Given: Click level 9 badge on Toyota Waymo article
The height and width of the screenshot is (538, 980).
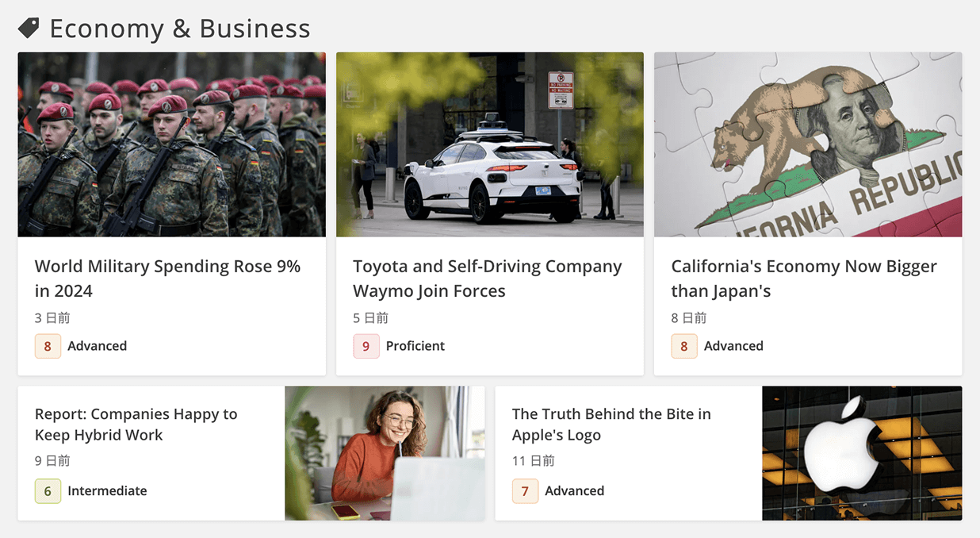Looking at the screenshot, I should coord(366,346).
